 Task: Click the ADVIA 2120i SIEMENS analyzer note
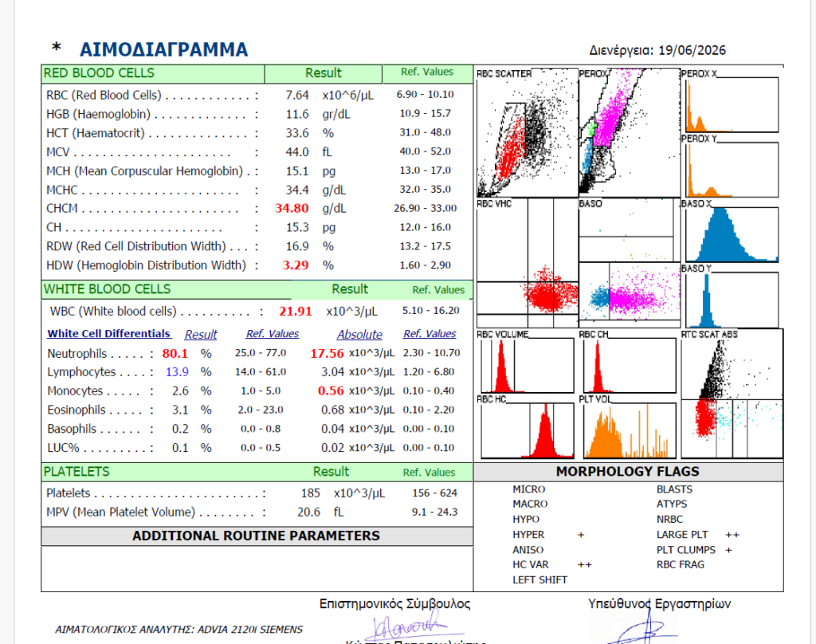pos(179,630)
